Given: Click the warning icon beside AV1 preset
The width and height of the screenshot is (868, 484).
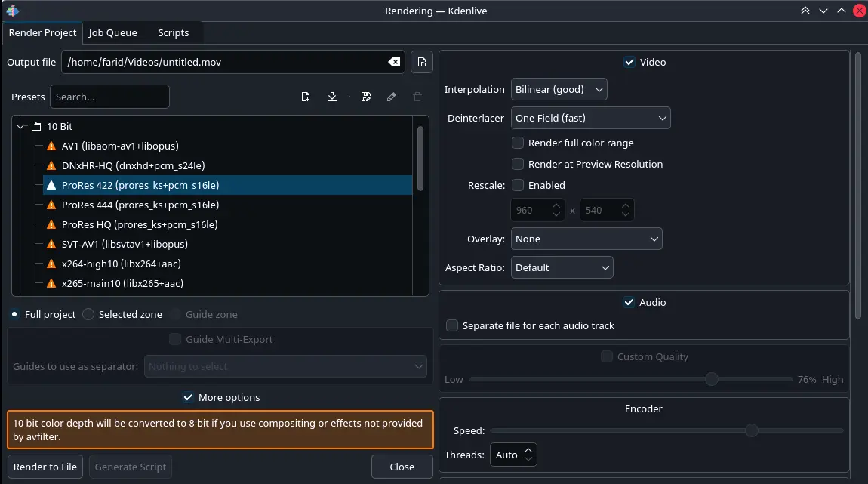Looking at the screenshot, I should coord(50,146).
